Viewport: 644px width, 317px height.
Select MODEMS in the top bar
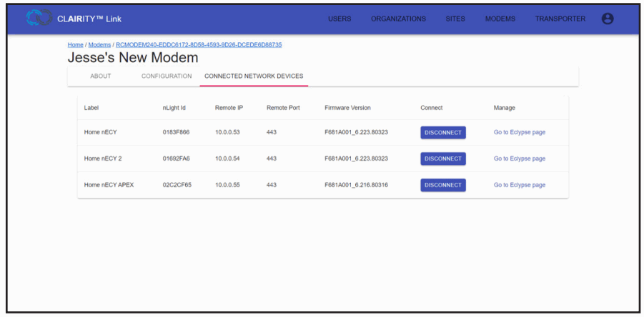click(500, 19)
